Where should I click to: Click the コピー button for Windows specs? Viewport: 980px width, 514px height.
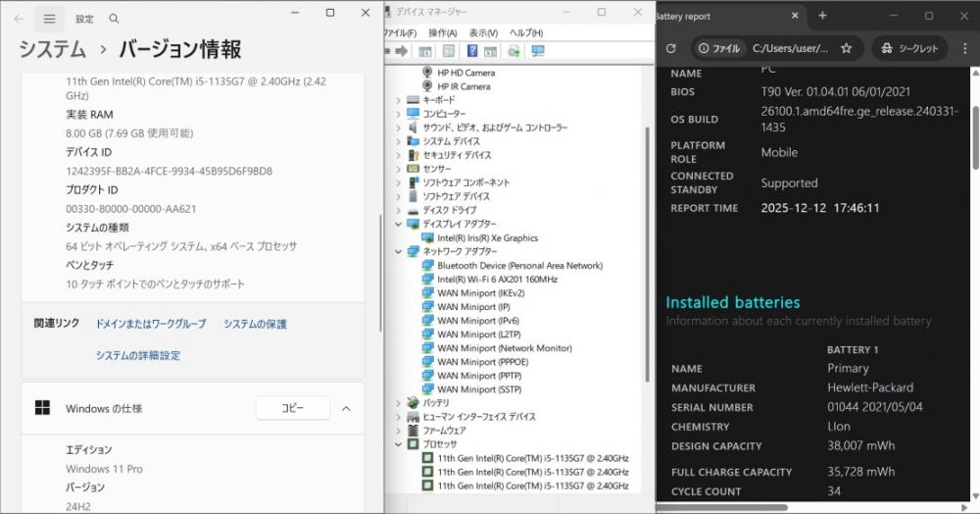tap(292, 408)
